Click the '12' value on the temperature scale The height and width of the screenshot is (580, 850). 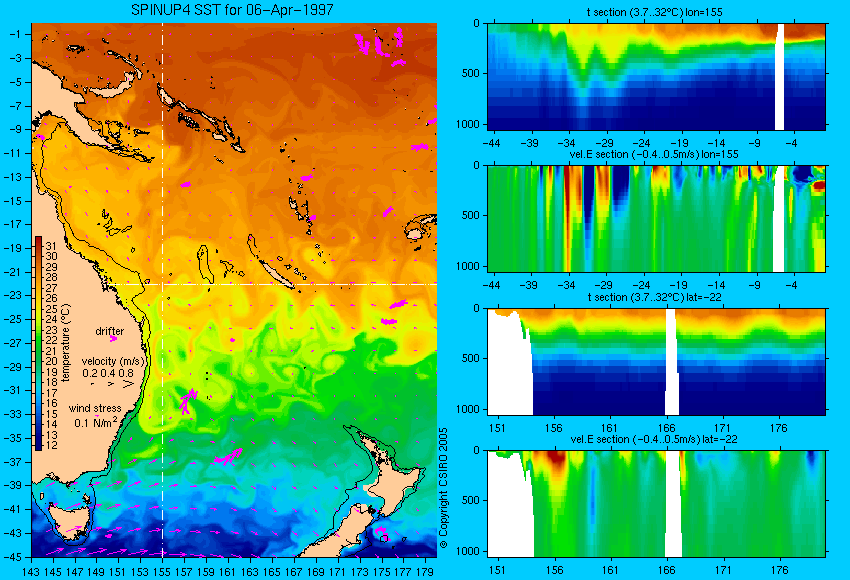(51, 445)
